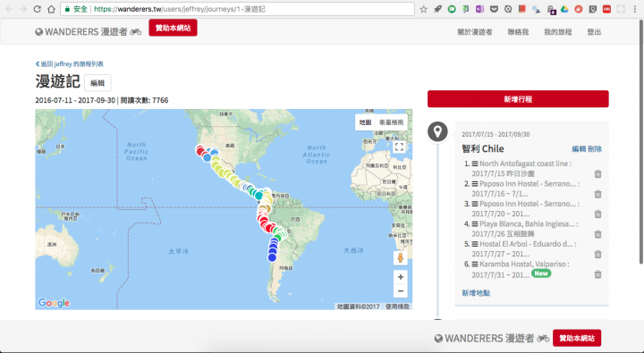Delete the 2017/7/16 Paposo Inn Hostel entry

(x=597, y=194)
